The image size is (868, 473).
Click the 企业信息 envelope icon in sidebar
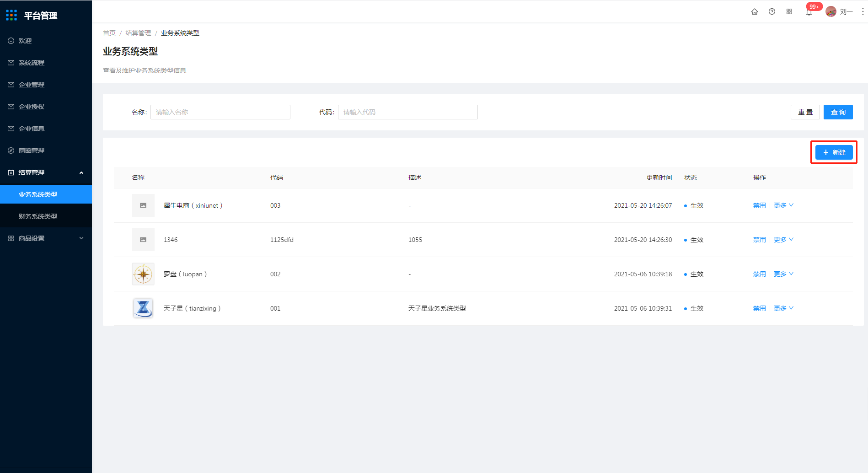coord(11,129)
